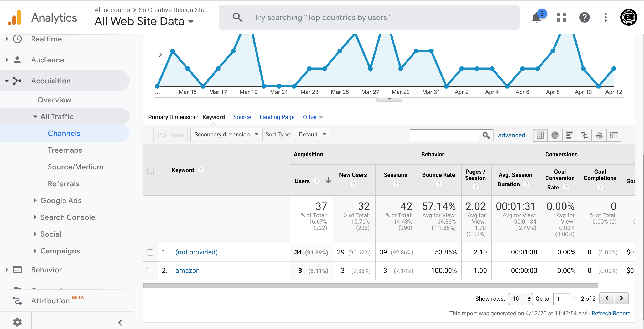Click the Avg. Session Duration help icon
644x329 pixels.
526,184
